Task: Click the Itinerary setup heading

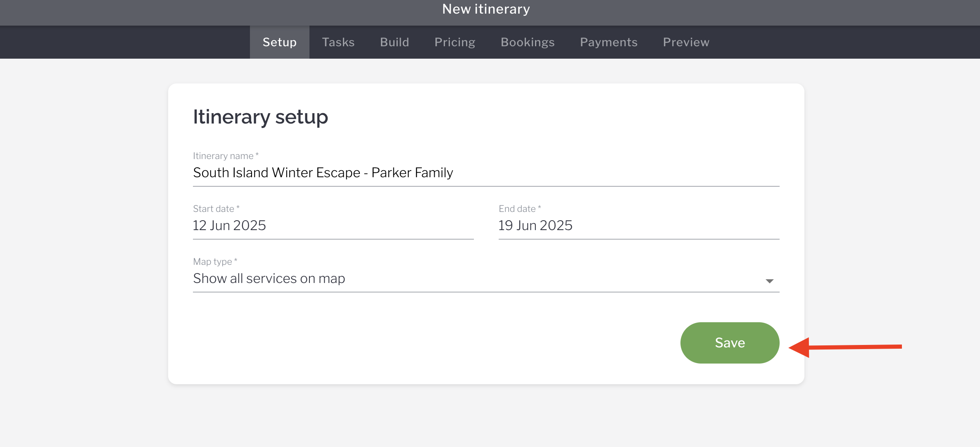Action: pyautogui.click(x=260, y=117)
